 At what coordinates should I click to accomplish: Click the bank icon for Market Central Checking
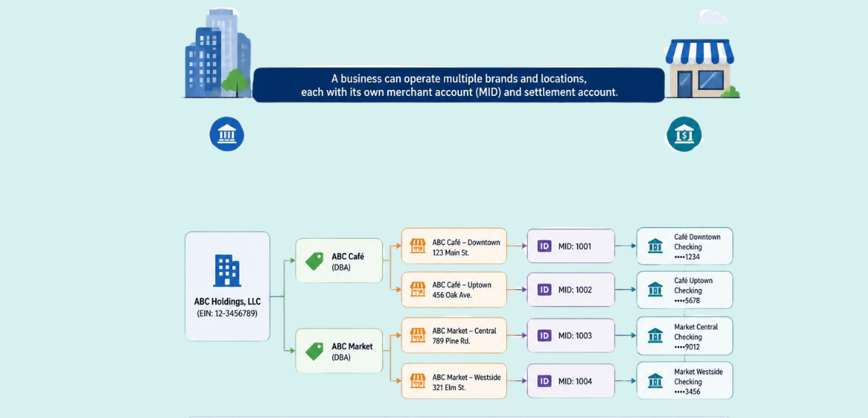click(x=655, y=335)
